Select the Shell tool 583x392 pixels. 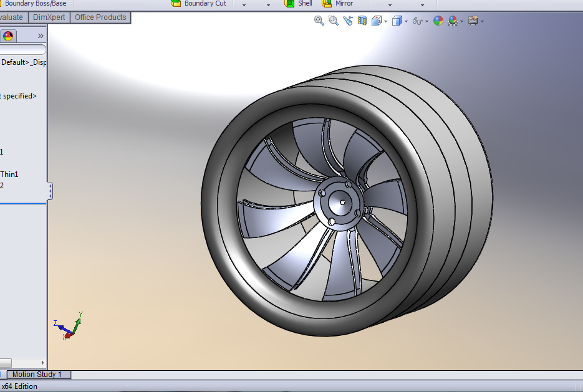(297, 4)
